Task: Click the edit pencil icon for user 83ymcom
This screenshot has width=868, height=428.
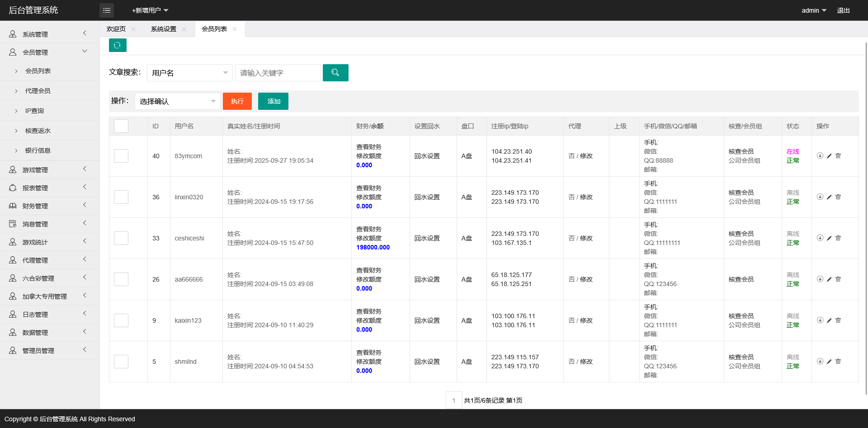Action: [x=829, y=156]
